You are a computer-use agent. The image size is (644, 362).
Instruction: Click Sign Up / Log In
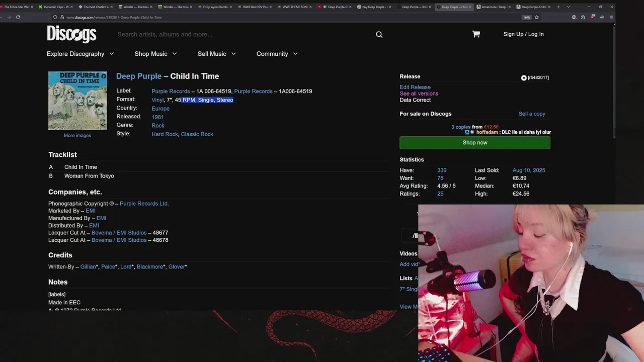(x=523, y=34)
